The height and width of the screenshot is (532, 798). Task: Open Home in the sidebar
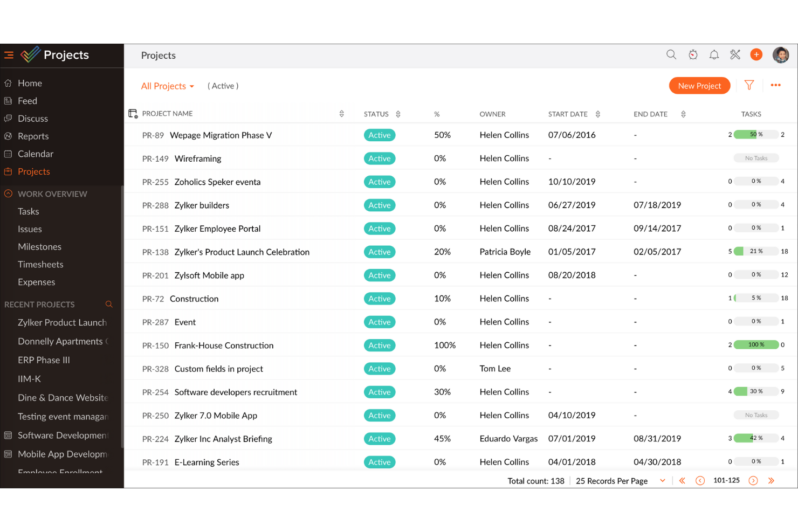click(x=30, y=83)
